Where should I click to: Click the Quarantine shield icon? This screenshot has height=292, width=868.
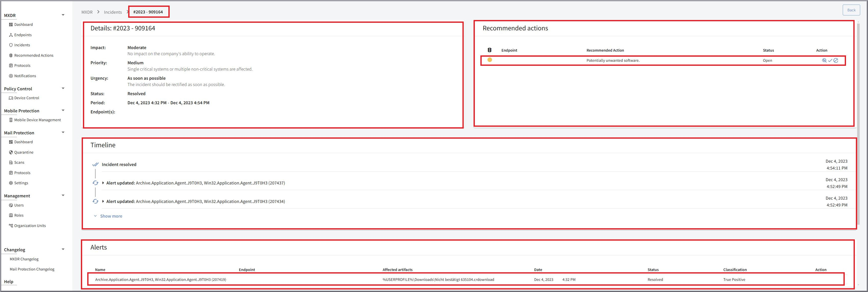[x=11, y=152]
